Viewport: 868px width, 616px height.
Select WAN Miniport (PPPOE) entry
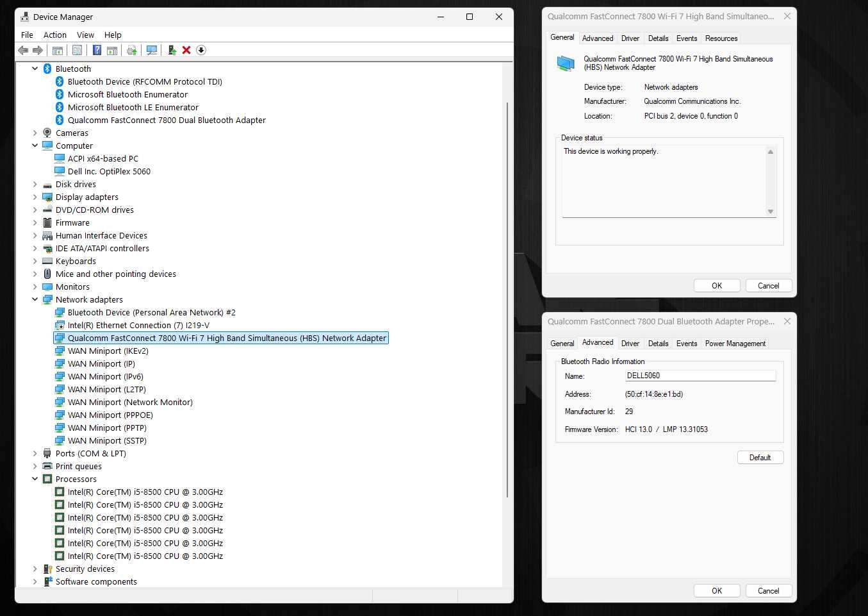pos(110,415)
